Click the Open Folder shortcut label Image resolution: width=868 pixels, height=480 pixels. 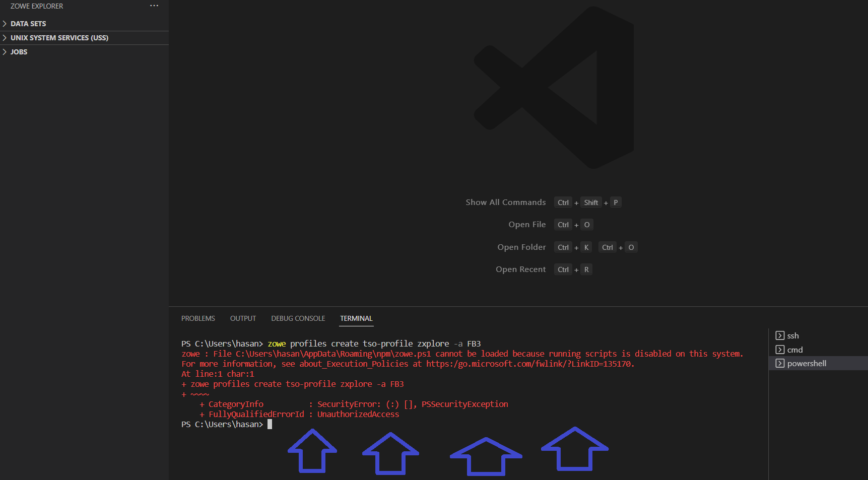[521, 247]
